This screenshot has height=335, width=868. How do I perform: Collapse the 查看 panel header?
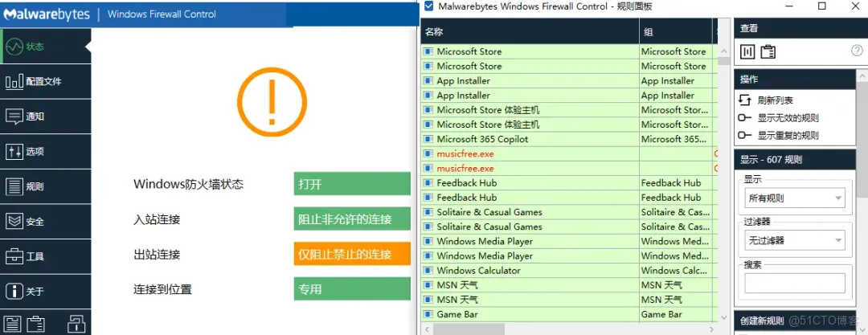click(800, 28)
